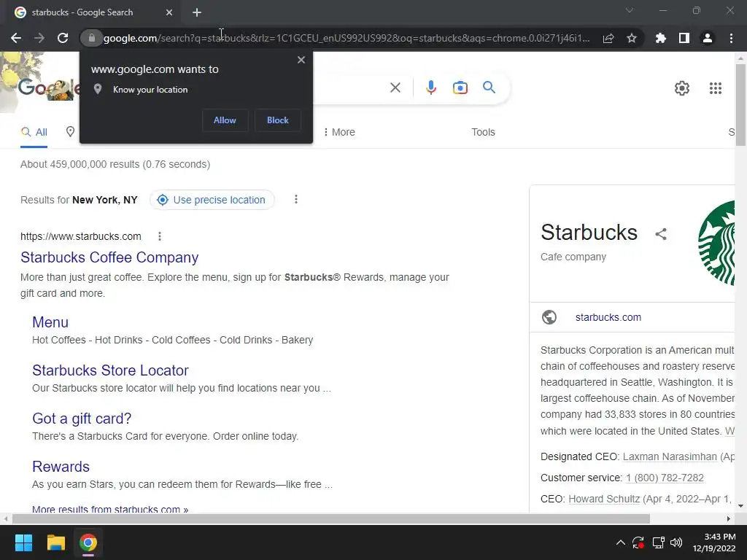Open Got a gift card link

(82, 419)
